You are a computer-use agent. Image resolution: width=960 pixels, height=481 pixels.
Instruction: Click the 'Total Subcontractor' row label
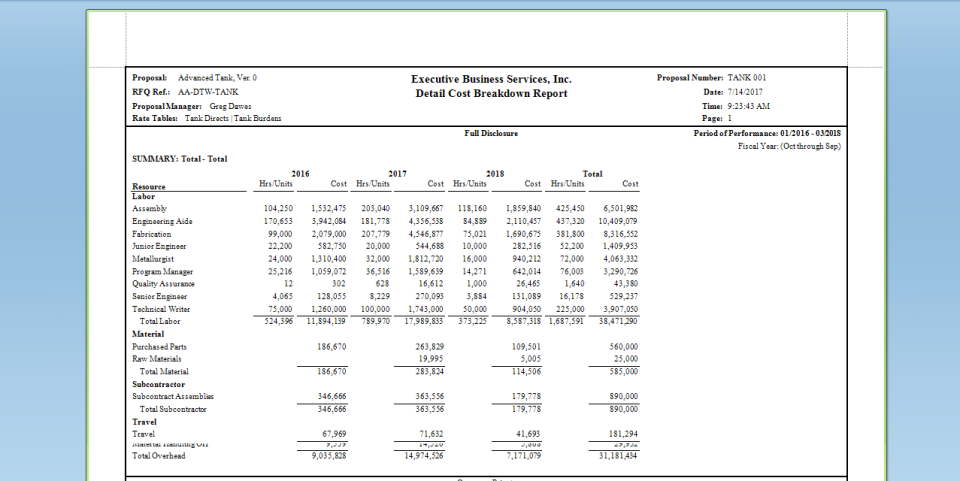coord(173,409)
